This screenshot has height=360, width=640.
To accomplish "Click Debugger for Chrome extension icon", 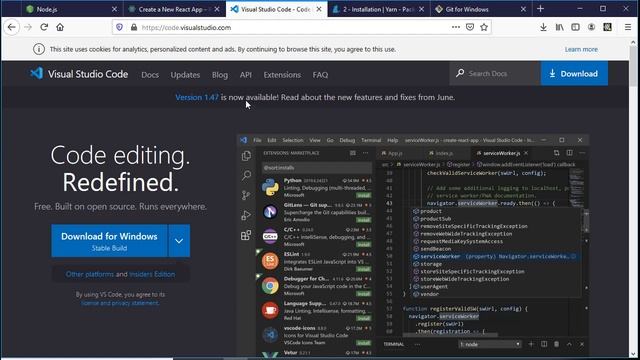I will click(270, 286).
